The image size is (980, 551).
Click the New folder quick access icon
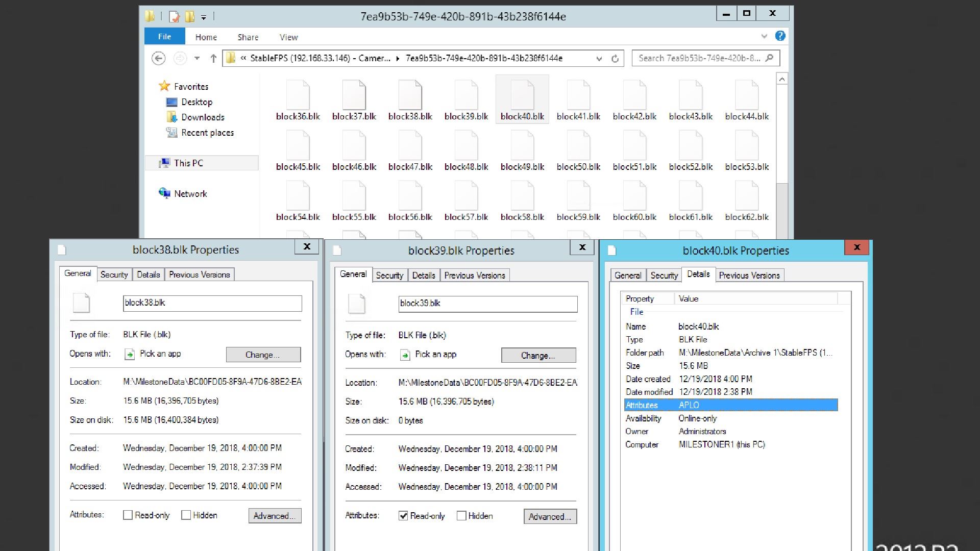click(x=190, y=16)
